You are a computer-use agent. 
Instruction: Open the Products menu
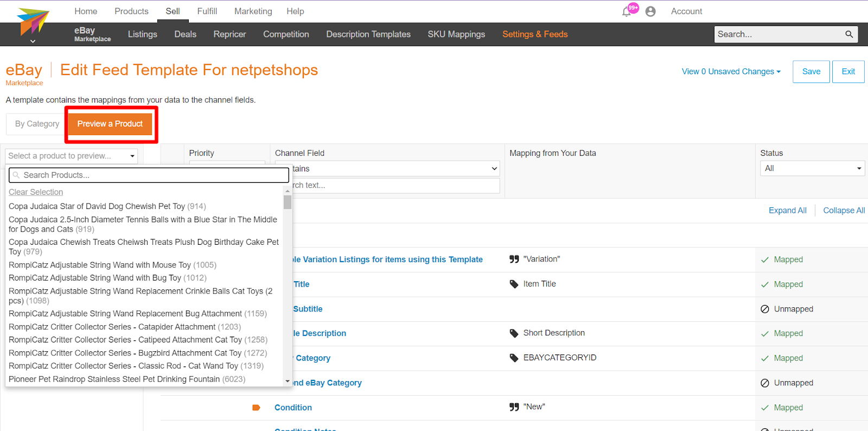pos(131,11)
